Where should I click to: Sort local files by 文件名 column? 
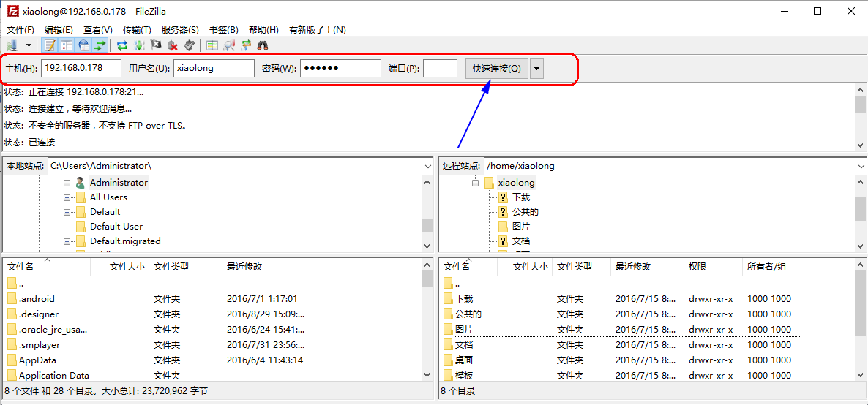point(47,267)
